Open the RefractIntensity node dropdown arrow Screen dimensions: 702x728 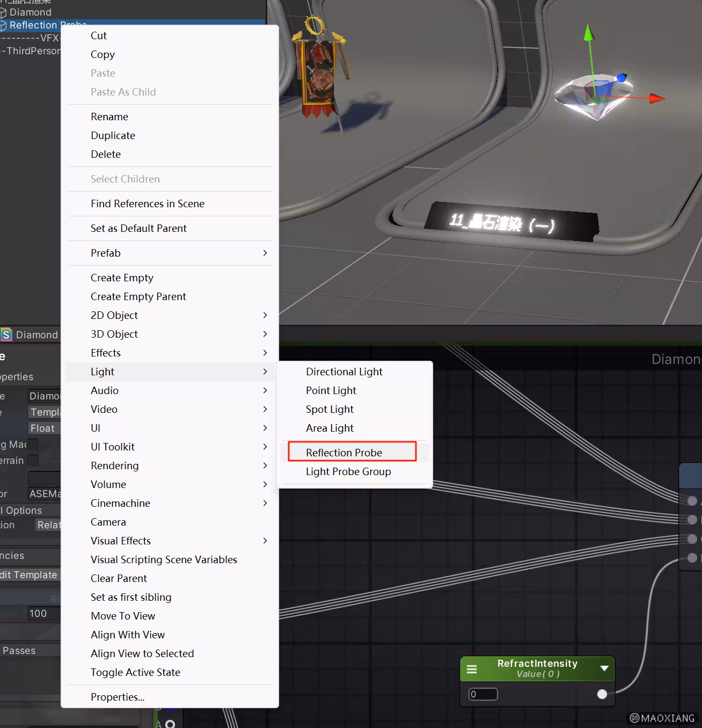(x=604, y=668)
